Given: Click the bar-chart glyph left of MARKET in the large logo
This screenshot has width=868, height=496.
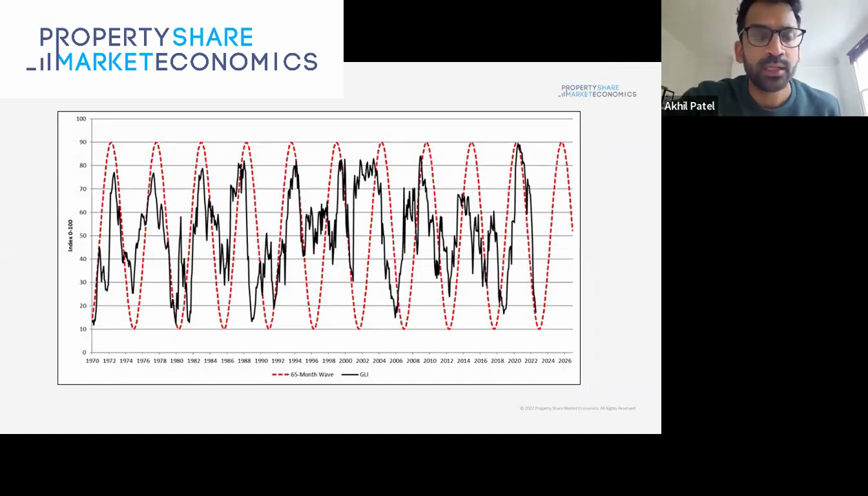Looking at the screenshot, I should 39,63.
